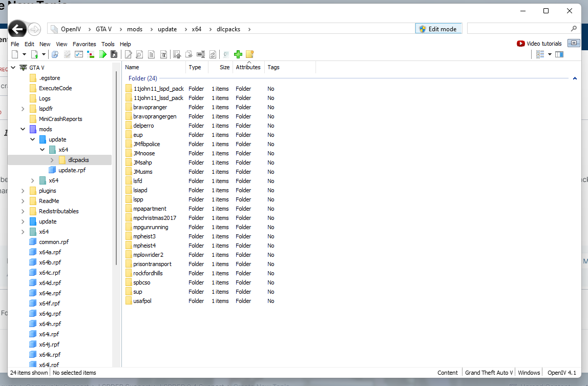
Task: Select the JMfibpolice folder in file list
Action: point(146,144)
